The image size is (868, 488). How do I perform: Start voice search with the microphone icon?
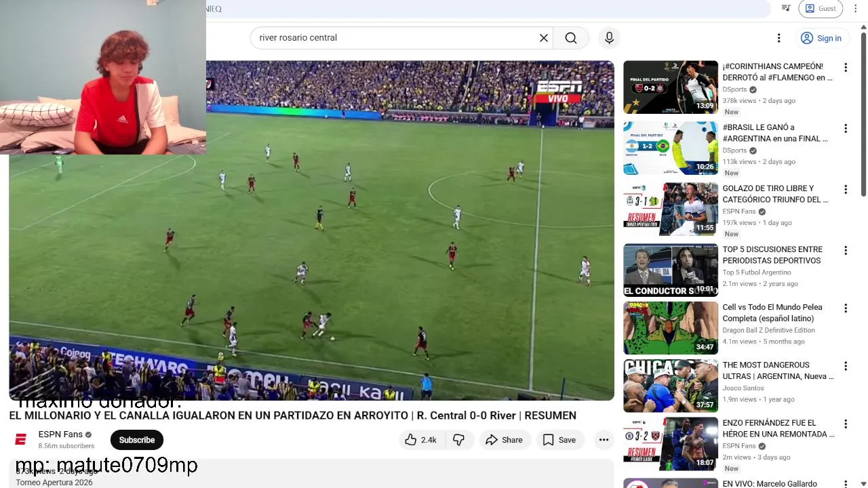coord(609,38)
